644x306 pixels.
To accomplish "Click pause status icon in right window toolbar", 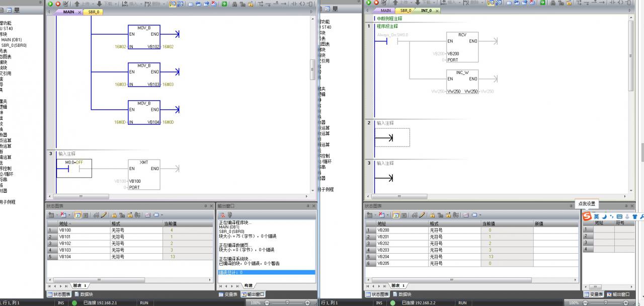I will pyautogui.click(x=499, y=3).
